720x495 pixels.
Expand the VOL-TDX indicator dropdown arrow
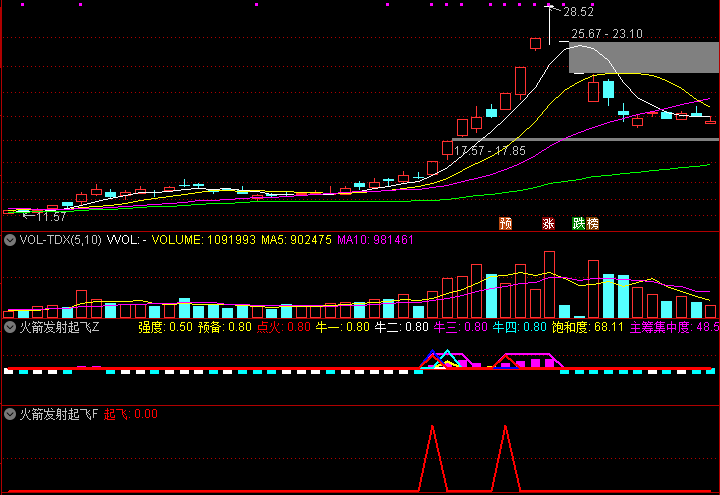tap(10, 240)
